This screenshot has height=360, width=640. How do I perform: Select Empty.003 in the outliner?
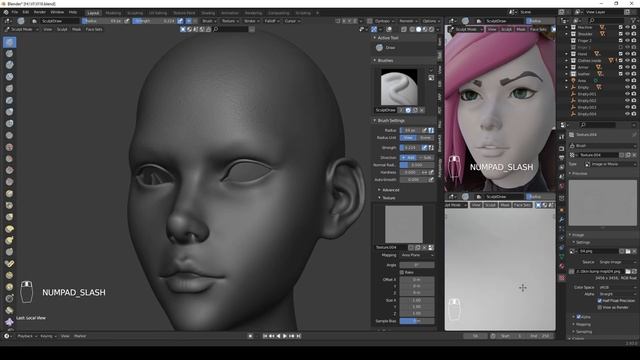point(587,107)
